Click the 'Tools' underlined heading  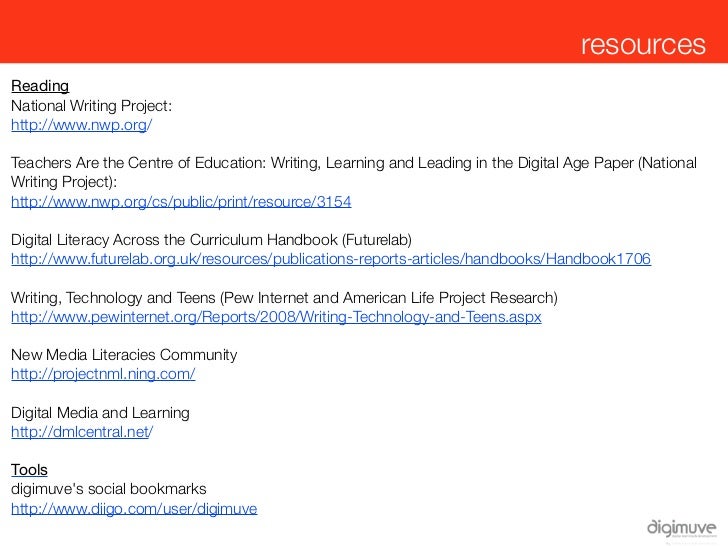point(29,470)
